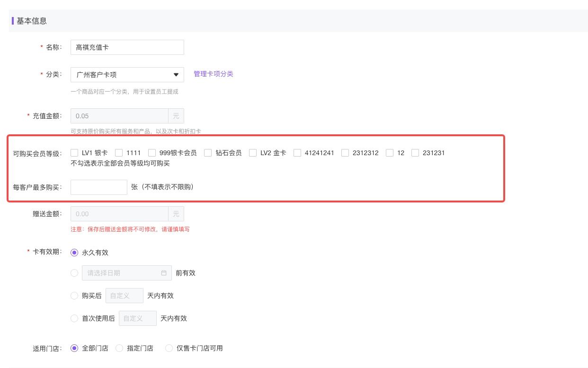Click the hint 不勾选表示全部会员等级均可购买
This screenshot has height=368, width=588.
(x=120, y=163)
